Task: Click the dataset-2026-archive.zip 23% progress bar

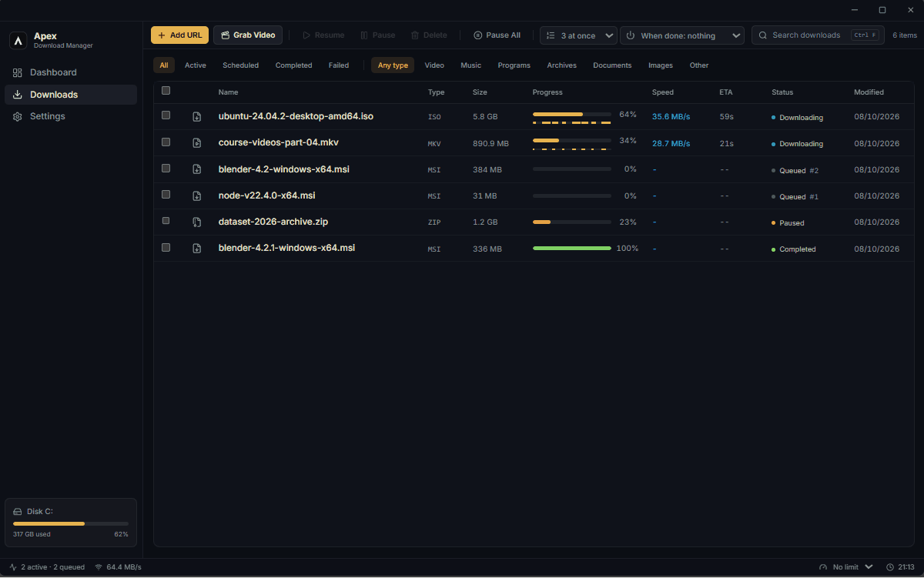Action: coord(572,222)
